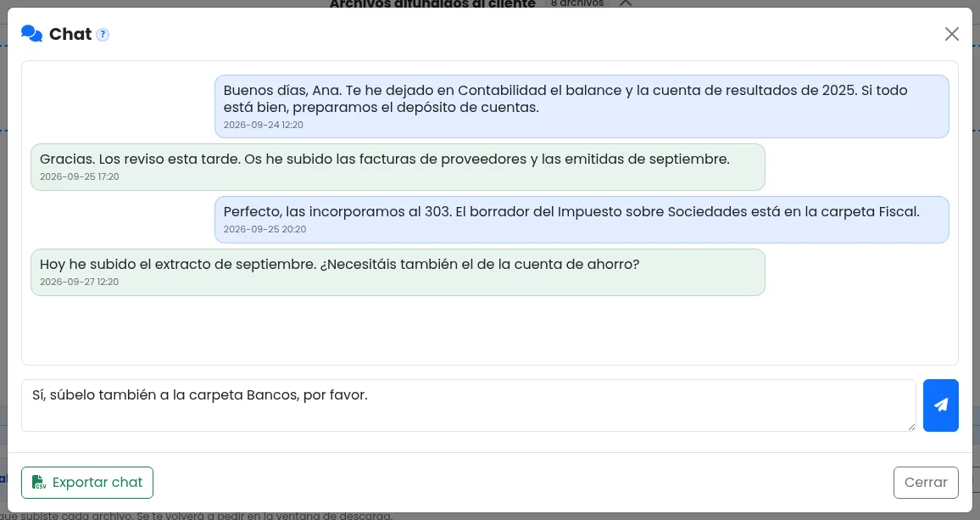The image size is (980, 520).
Task: Focus the message text input field
Action: (x=469, y=405)
